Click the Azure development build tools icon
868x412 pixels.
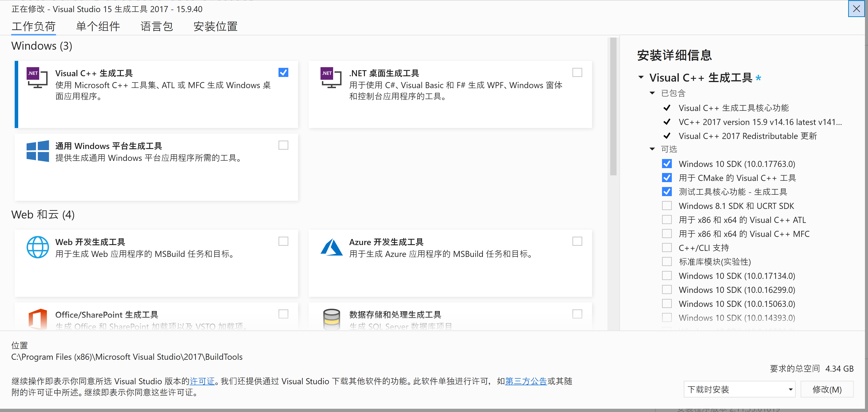click(x=331, y=247)
